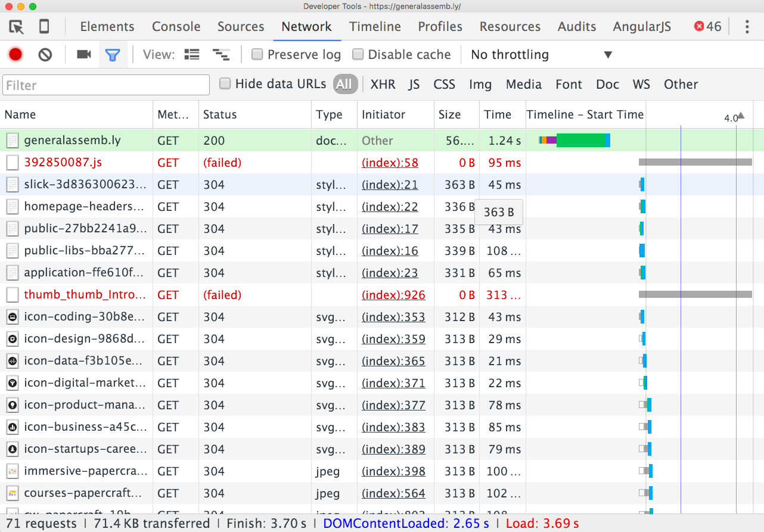Toggle device mode phone icon
764x532 pixels.
(x=44, y=27)
